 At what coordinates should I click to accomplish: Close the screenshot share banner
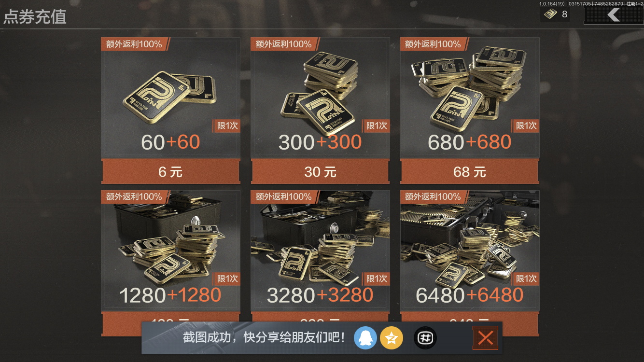click(x=485, y=338)
